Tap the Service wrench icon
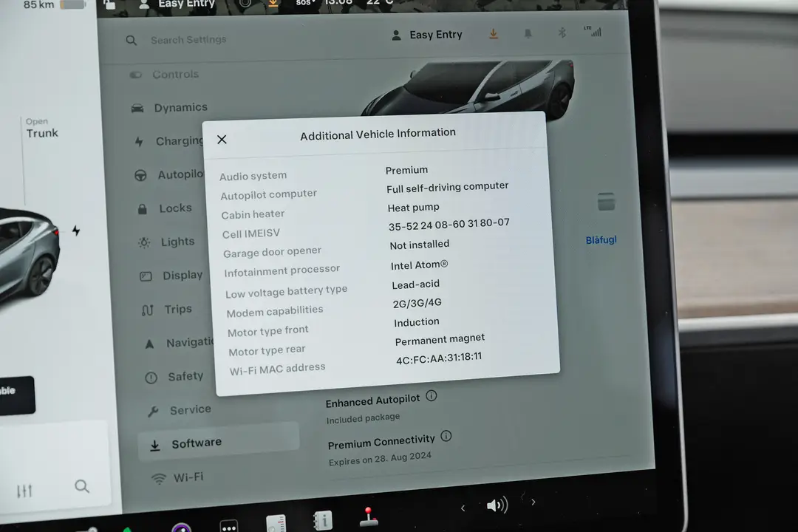798x532 pixels. coord(153,412)
